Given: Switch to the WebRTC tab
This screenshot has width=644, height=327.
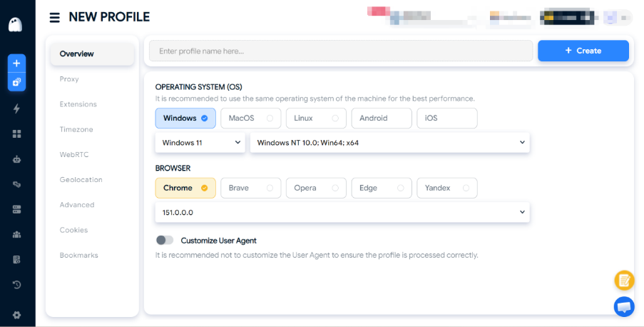Looking at the screenshot, I should click(74, 154).
